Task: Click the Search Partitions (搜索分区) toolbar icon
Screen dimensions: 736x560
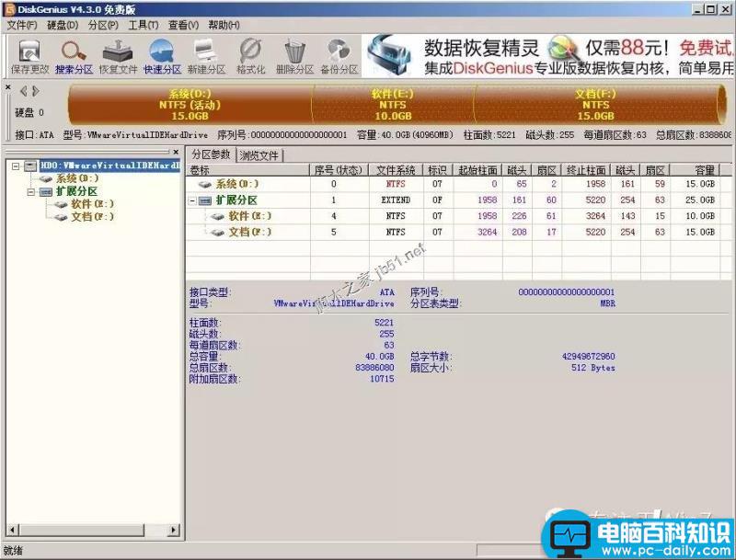Action: [74, 57]
